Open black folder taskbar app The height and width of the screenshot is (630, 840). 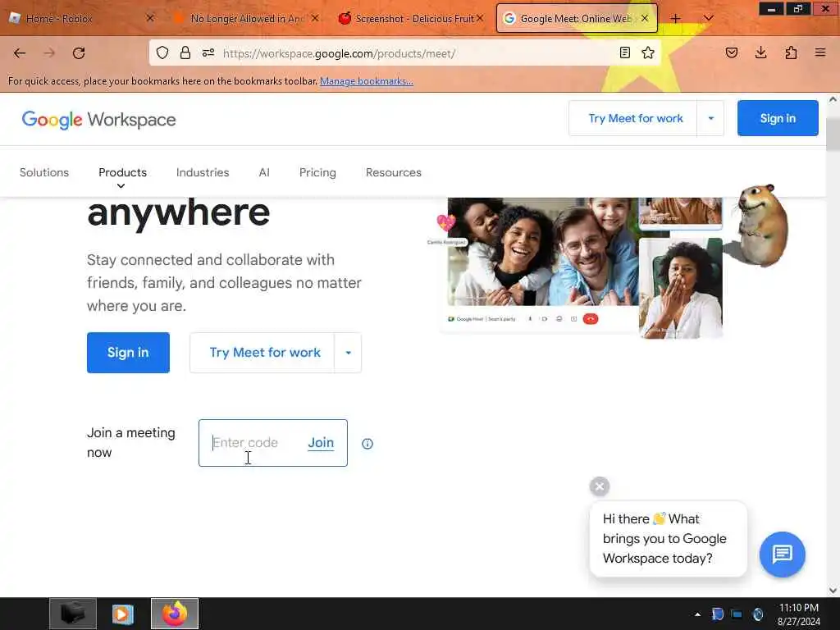pos(73,614)
